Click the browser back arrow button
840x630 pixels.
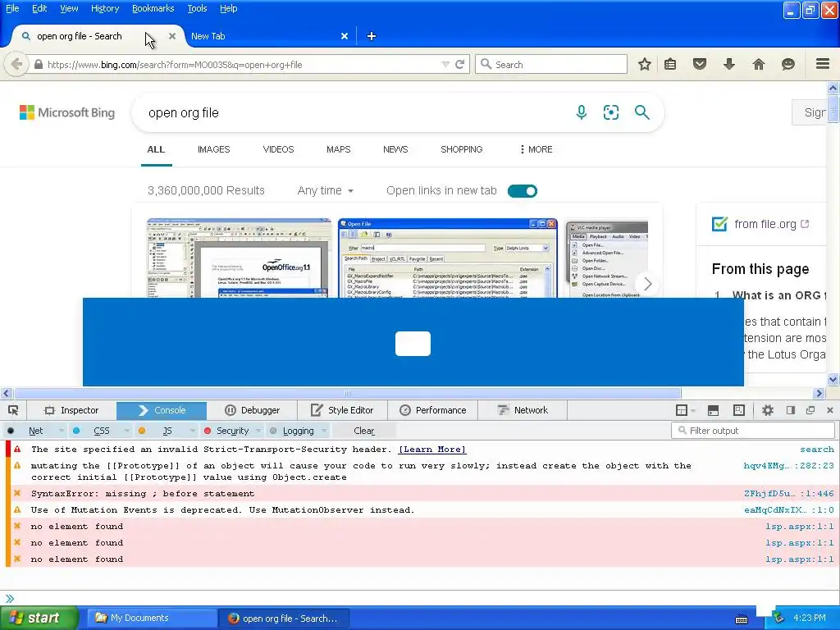click(16, 64)
